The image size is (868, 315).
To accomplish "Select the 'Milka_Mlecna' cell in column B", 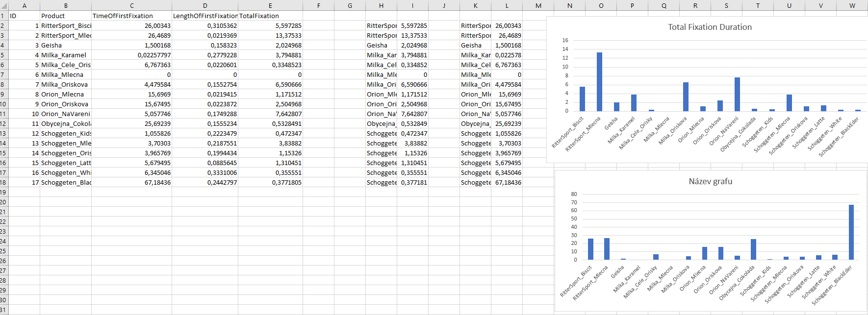I will tap(66, 74).
